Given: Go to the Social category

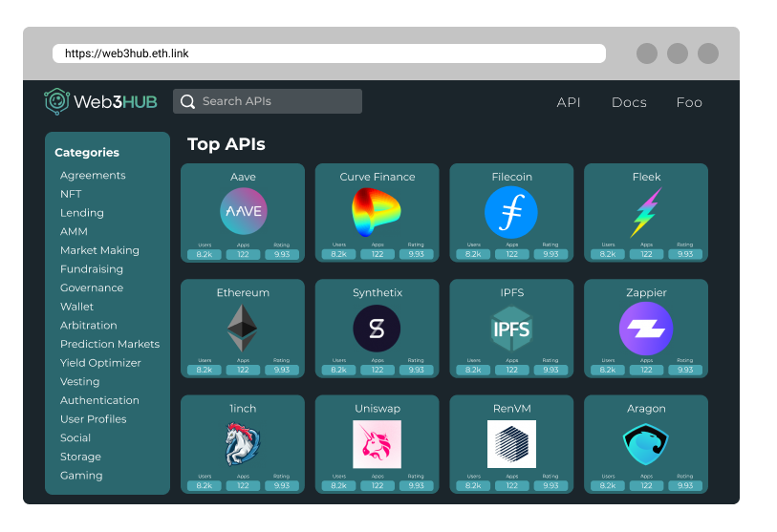Looking at the screenshot, I should [76, 437].
